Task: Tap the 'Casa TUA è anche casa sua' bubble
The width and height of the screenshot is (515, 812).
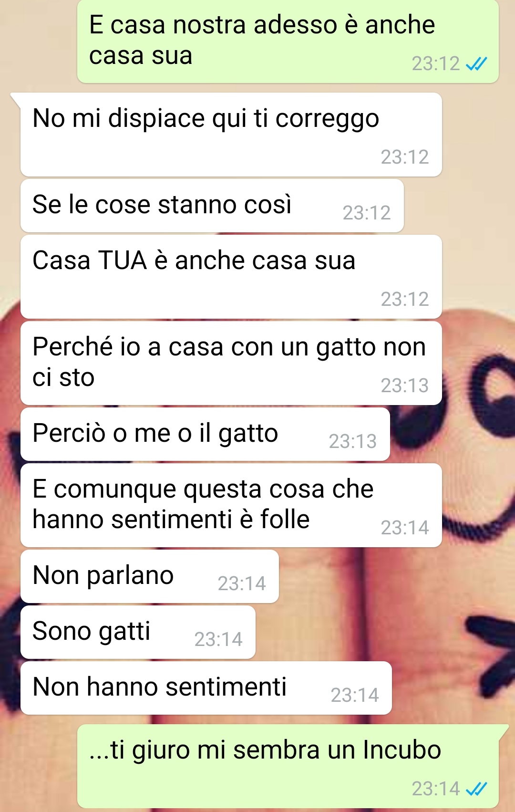Action: 231,277
